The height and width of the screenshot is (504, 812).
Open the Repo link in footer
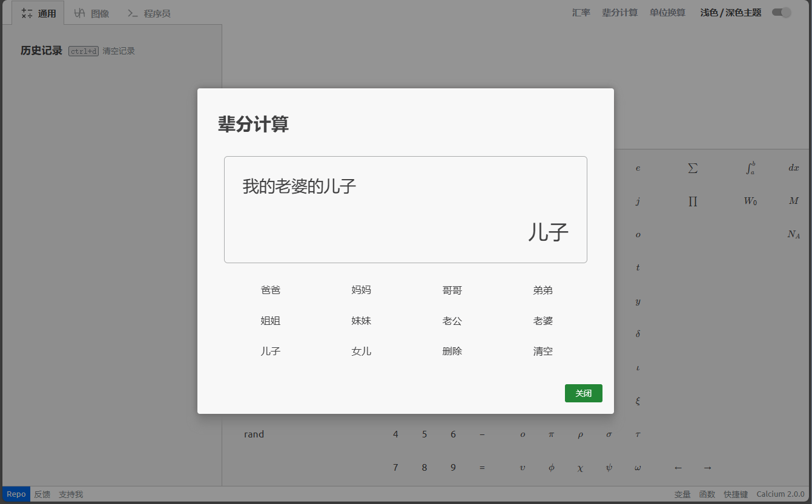point(16,494)
